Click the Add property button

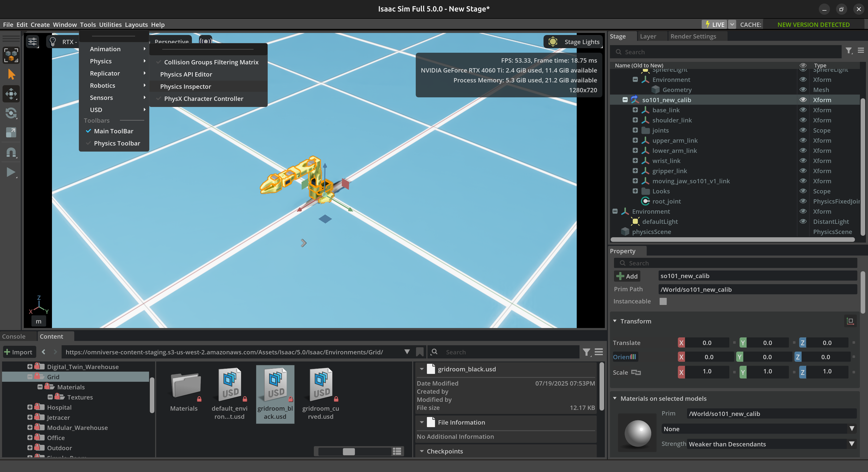click(627, 276)
